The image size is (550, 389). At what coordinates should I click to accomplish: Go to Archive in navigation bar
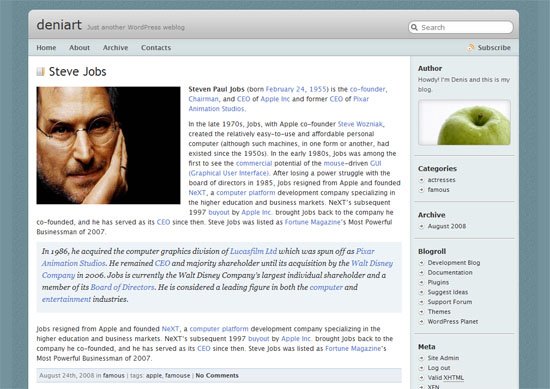click(115, 48)
